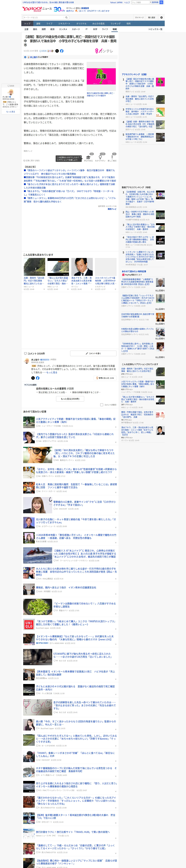Image resolution: width=186 pixels, height=868 pixels.
Task: Open related link about ハーフパンツ論争
Action: coord(69,172)
